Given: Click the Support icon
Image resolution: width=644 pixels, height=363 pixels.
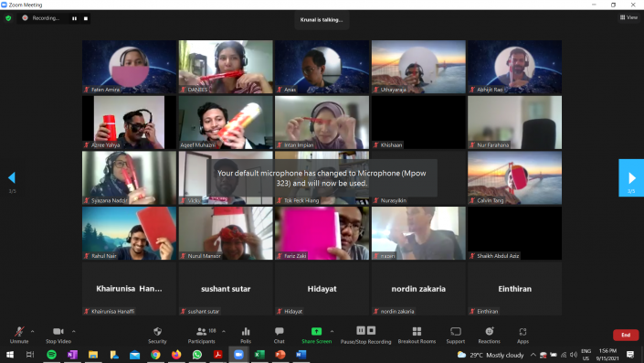Looking at the screenshot, I should pyautogui.click(x=456, y=335).
